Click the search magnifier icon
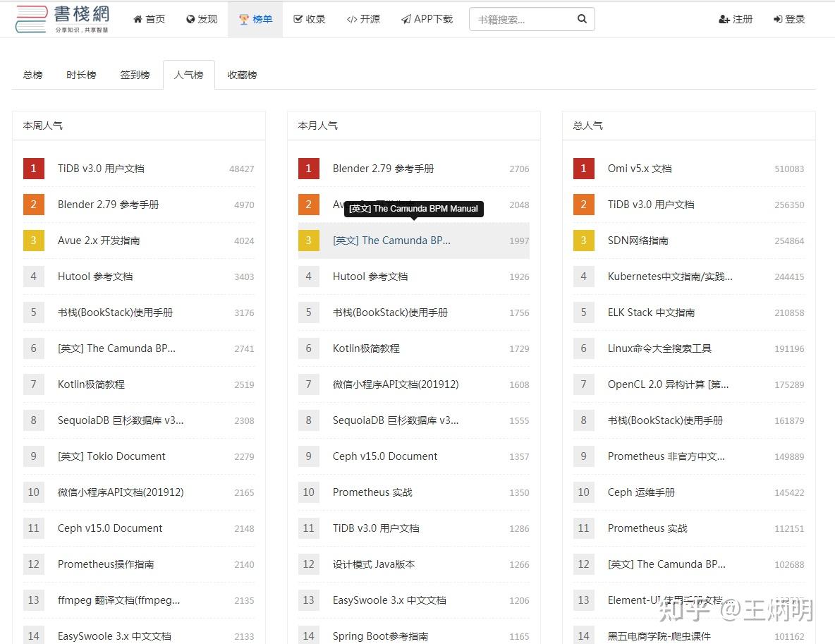This screenshot has width=835, height=644. click(582, 19)
